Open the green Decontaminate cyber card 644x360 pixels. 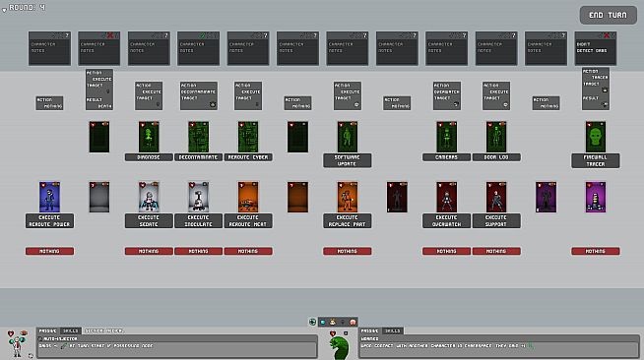tap(198, 137)
